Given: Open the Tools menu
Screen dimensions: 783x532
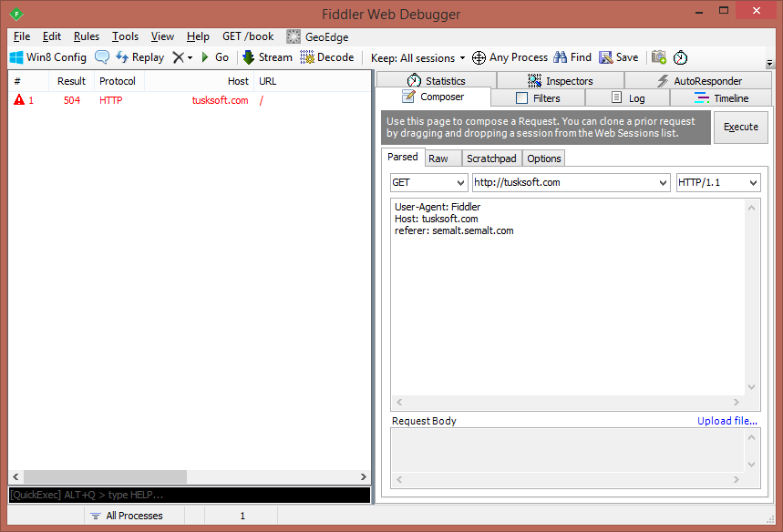Looking at the screenshot, I should [125, 36].
